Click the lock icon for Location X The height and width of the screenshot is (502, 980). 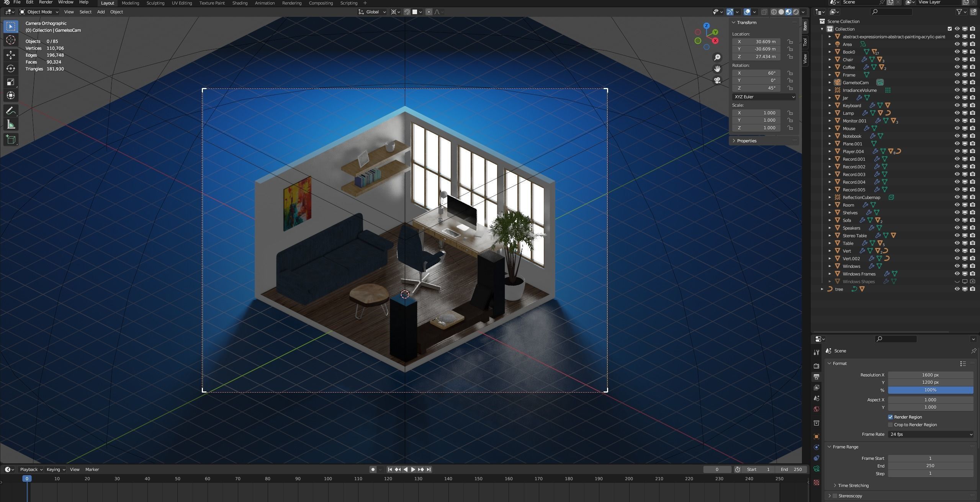[790, 42]
